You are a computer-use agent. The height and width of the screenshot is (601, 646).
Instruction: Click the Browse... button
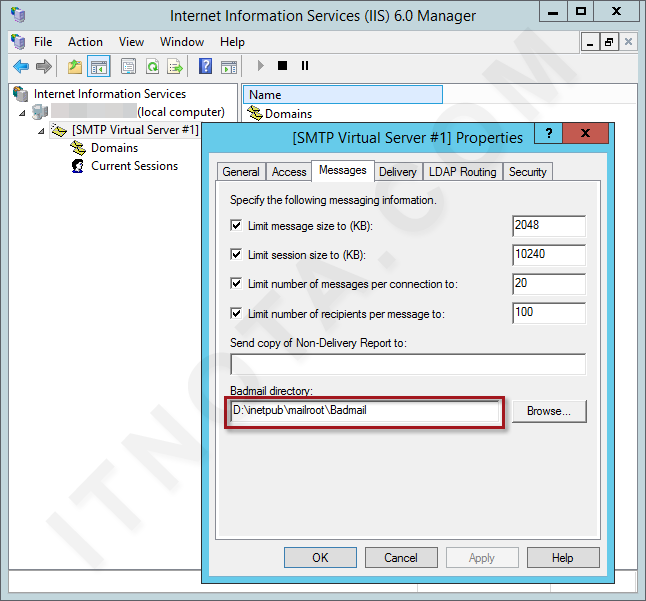click(x=549, y=411)
